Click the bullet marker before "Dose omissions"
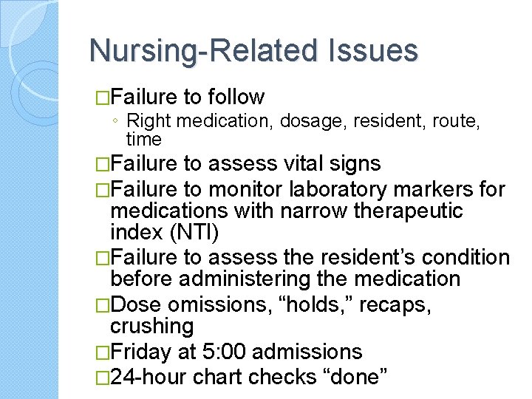The image size is (532, 399). (x=104, y=304)
